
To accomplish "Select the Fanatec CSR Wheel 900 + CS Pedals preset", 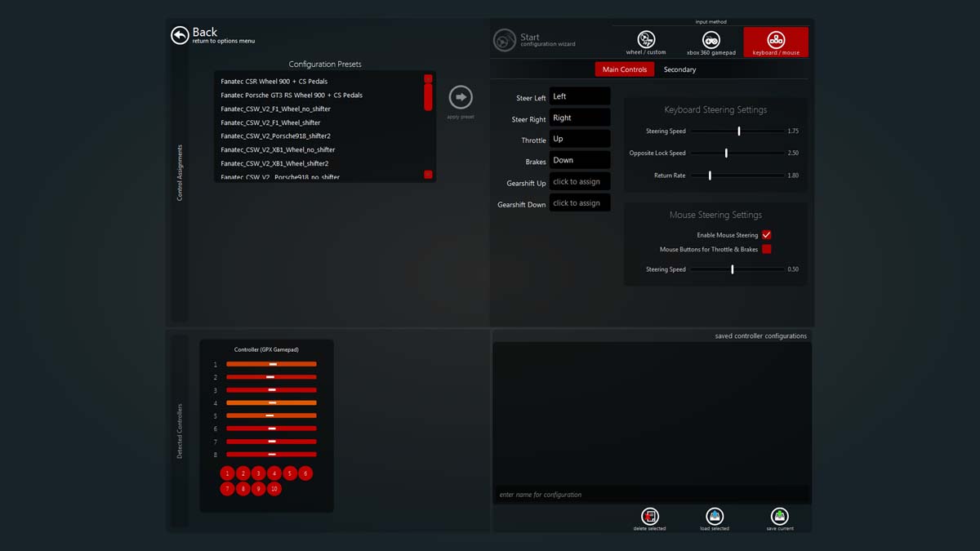I will coord(274,81).
